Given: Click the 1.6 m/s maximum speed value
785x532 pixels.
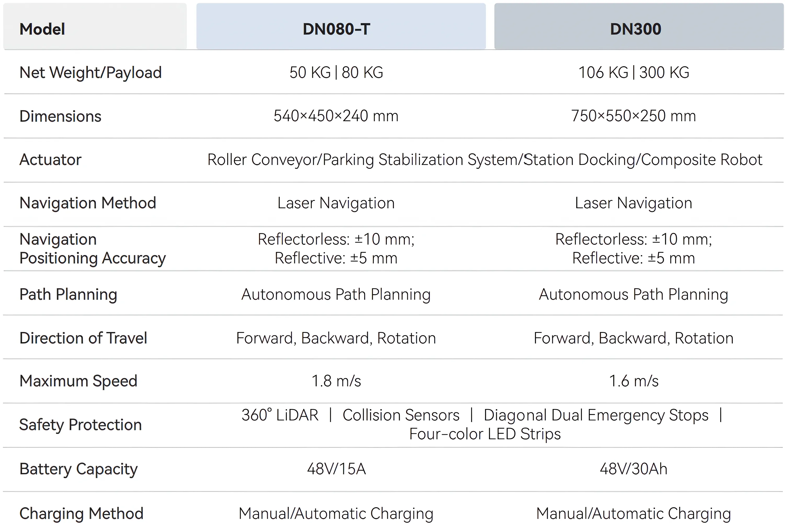Looking at the screenshot, I should (x=634, y=381).
